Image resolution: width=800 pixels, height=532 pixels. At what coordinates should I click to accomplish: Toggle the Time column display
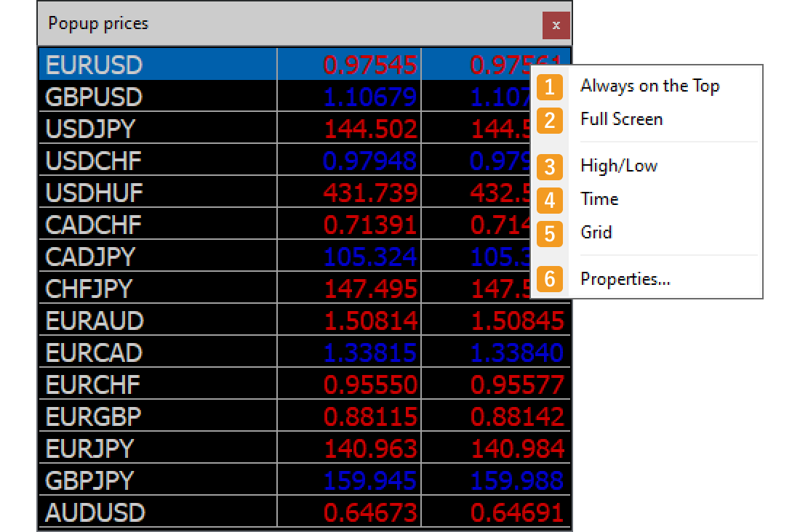599,199
